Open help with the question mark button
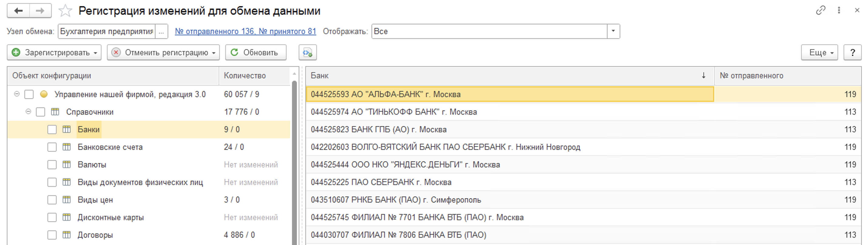 [x=852, y=52]
